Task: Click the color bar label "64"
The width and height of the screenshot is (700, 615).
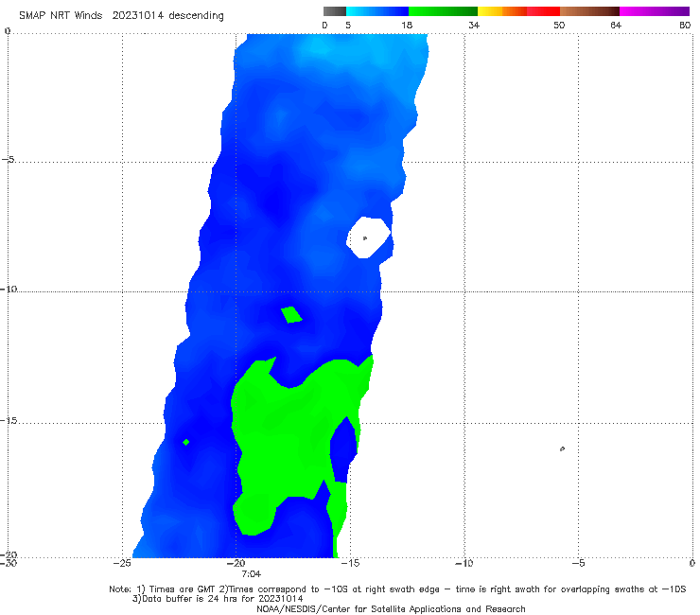Action: click(x=616, y=25)
